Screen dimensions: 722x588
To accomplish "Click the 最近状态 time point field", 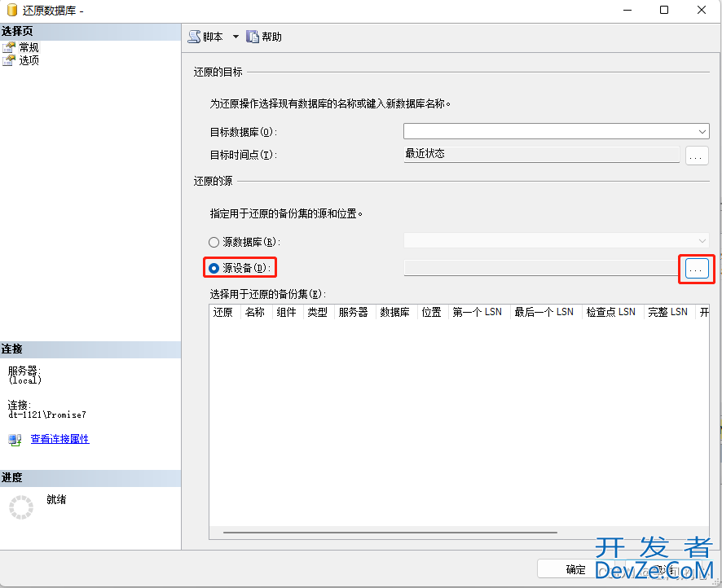I will [541, 154].
